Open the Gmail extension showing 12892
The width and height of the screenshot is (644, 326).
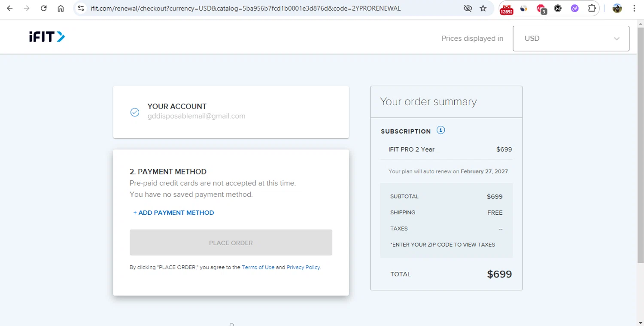507,9
